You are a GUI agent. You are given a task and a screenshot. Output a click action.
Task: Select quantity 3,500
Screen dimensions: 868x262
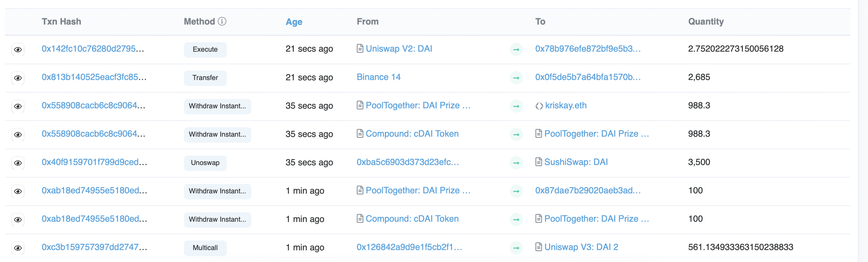699,162
